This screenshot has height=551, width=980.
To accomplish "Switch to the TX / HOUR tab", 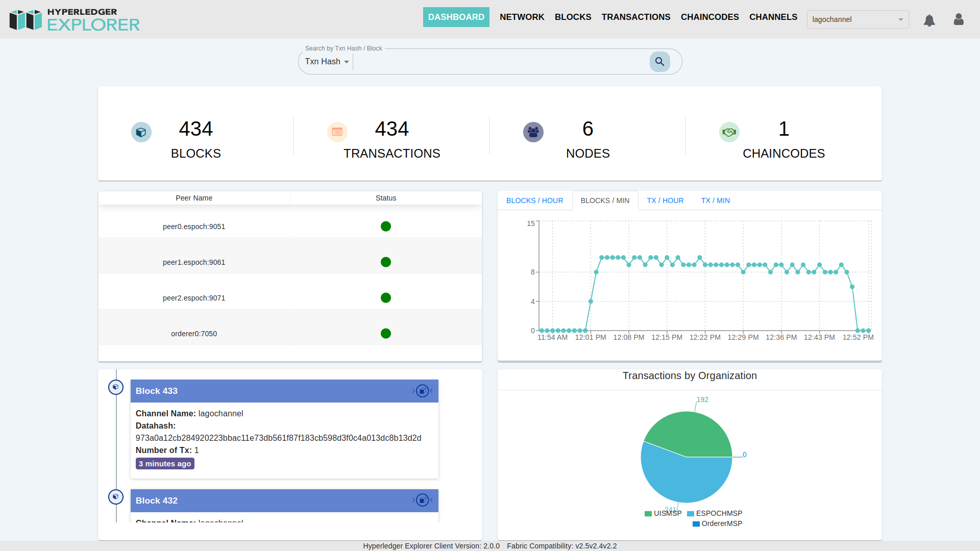I will pyautogui.click(x=665, y=201).
